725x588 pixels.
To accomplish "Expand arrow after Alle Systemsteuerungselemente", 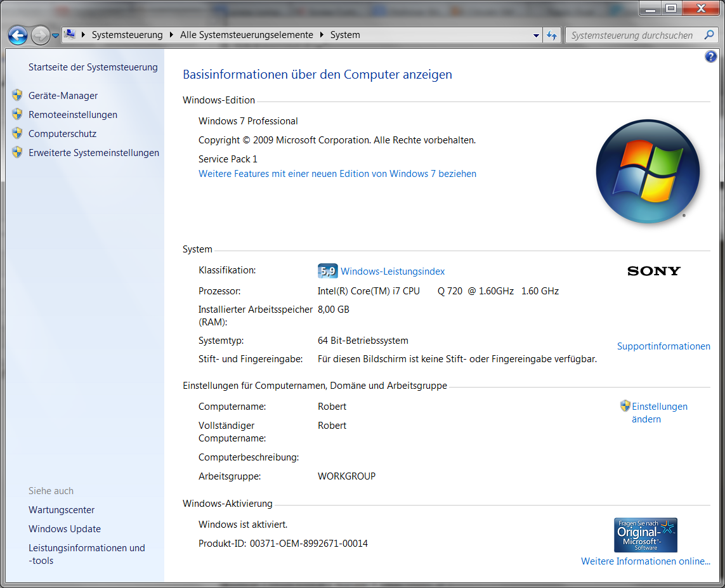I will coord(322,35).
